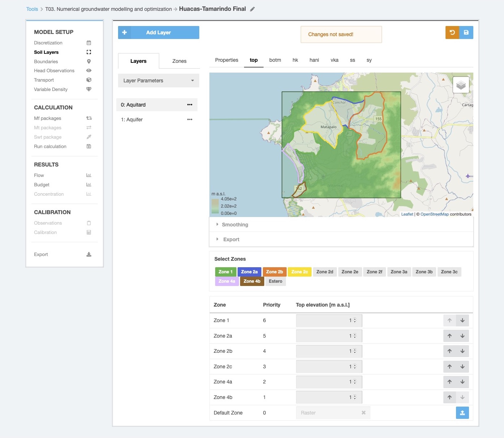The height and width of the screenshot is (438, 504).
Task: Open the Leaflet attribution link
Action: [407, 214]
